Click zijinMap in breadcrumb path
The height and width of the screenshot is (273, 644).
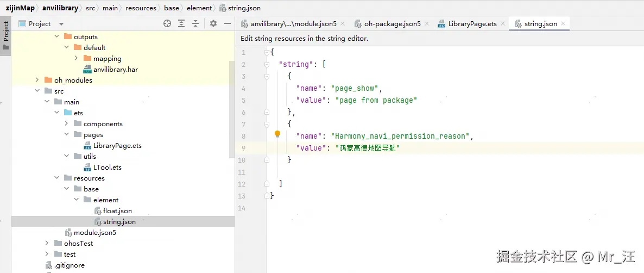(x=20, y=8)
